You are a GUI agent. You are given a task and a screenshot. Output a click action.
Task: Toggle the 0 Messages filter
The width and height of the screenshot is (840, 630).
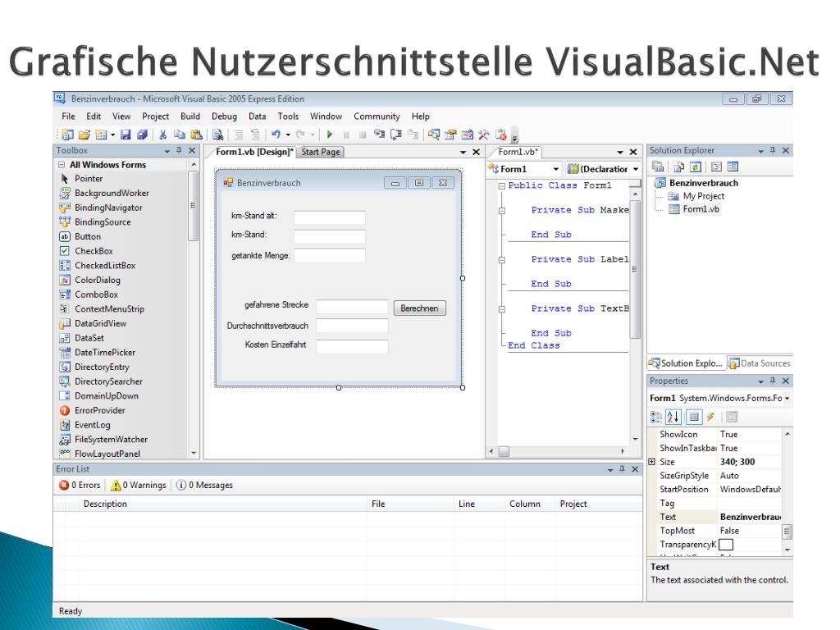pyautogui.click(x=204, y=485)
